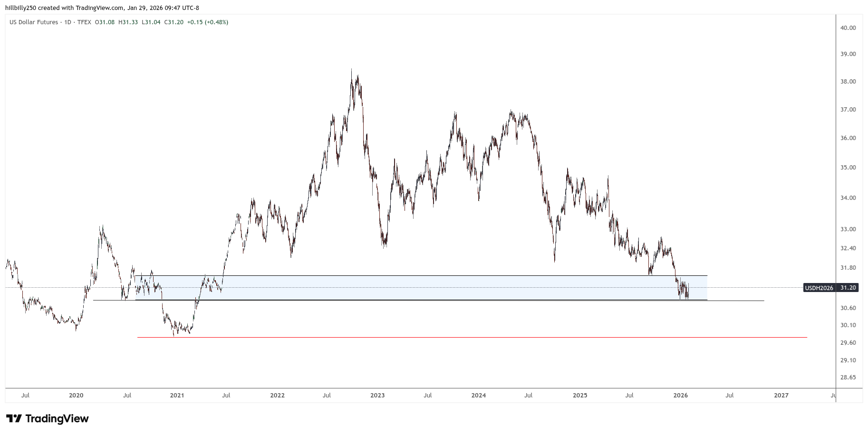The image size is (868, 434).
Task: Click the 2027 label on time axis
Action: [781, 395]
